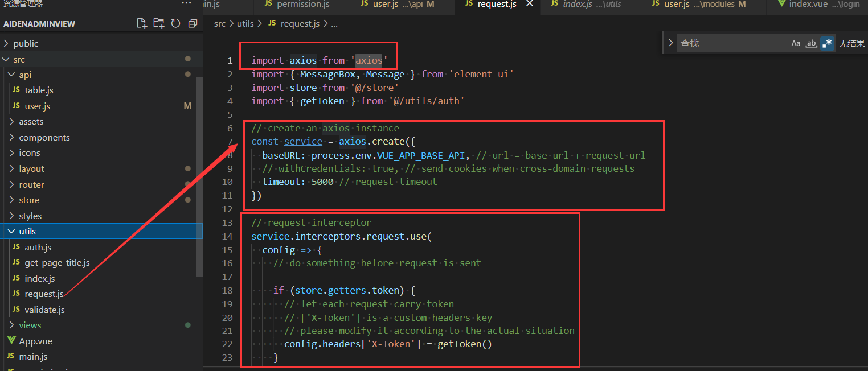Expand the icons folder
The image size is (868, 371).
[29, 153]
